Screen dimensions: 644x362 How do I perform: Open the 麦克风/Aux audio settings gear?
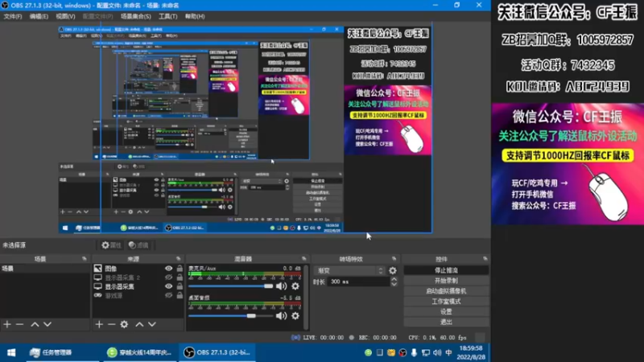[x=295, y=286]
